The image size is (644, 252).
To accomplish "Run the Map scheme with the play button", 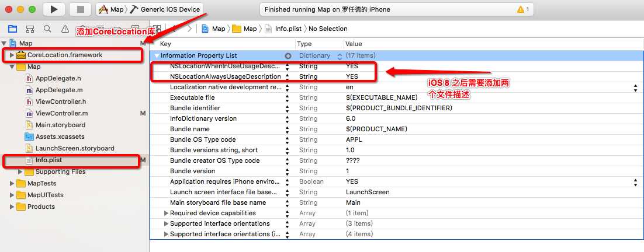I will tap(53, 9).
